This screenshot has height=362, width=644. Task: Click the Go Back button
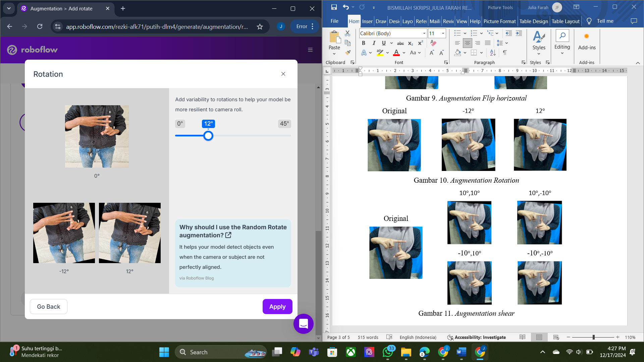(49, 306)
